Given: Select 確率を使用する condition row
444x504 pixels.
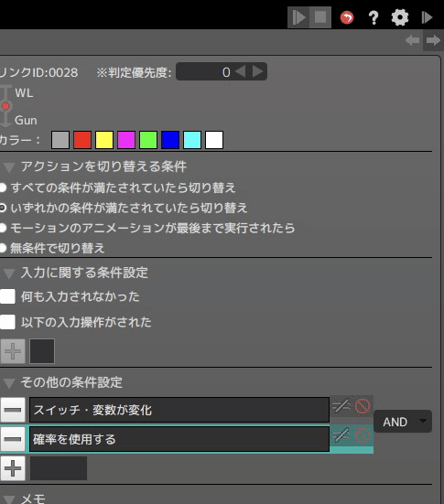Looking at the screenshot, I should 179,439.
